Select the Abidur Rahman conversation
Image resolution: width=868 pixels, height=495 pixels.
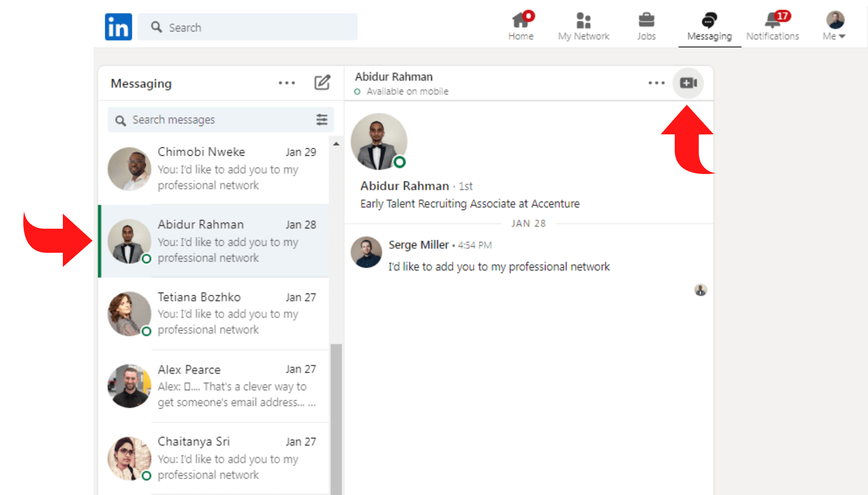[213, 241]
